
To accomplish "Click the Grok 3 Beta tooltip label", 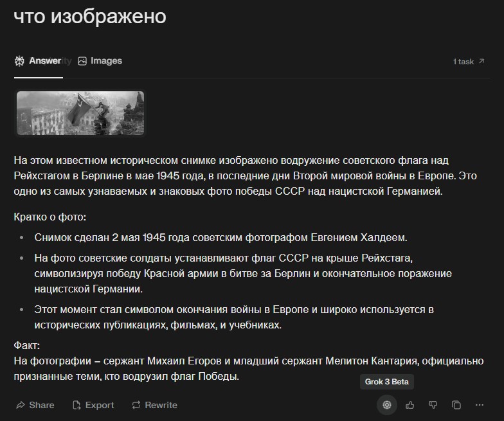I will pyautogui.click(x=387, y=382).
